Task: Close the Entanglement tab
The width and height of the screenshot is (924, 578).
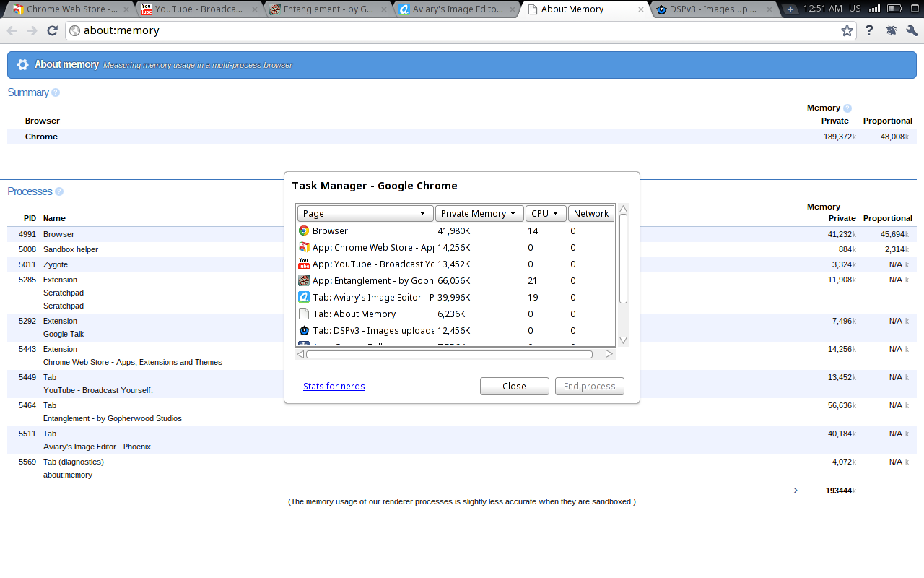Action: pos(383,9)
